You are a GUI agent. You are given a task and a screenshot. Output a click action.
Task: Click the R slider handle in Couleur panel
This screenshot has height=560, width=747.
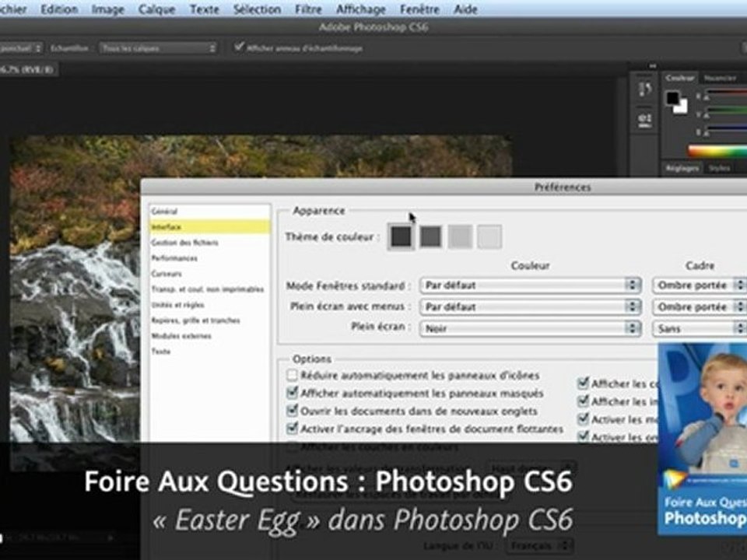(x=707, y=98)
